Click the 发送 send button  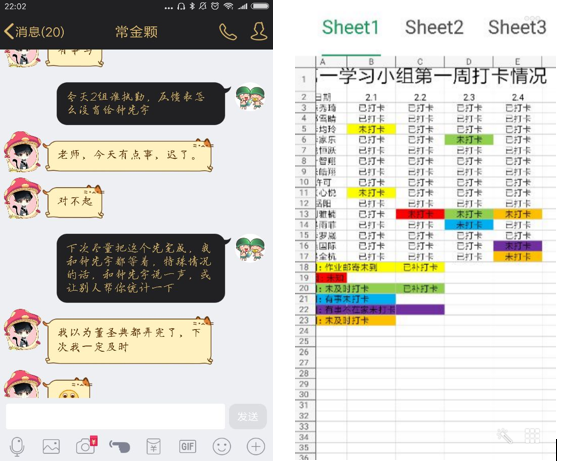point(248,416)
